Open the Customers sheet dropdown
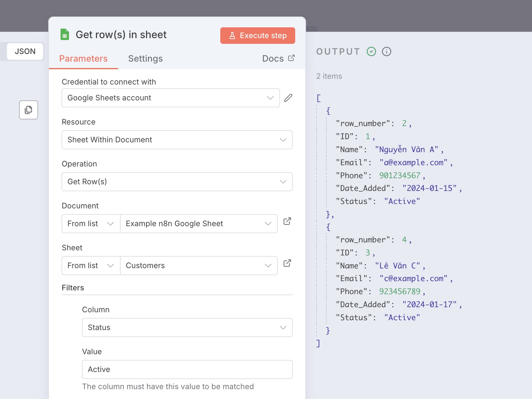 (199, 266)
